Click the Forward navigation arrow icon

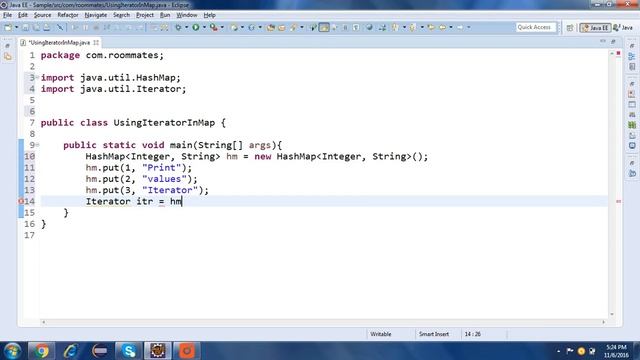coord(460,27)
